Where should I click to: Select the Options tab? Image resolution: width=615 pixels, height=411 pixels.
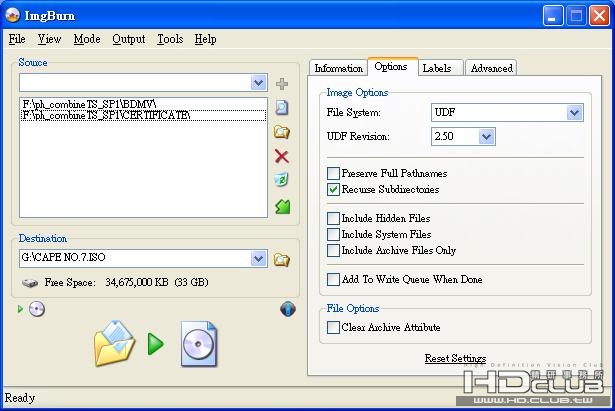(392, 67)
